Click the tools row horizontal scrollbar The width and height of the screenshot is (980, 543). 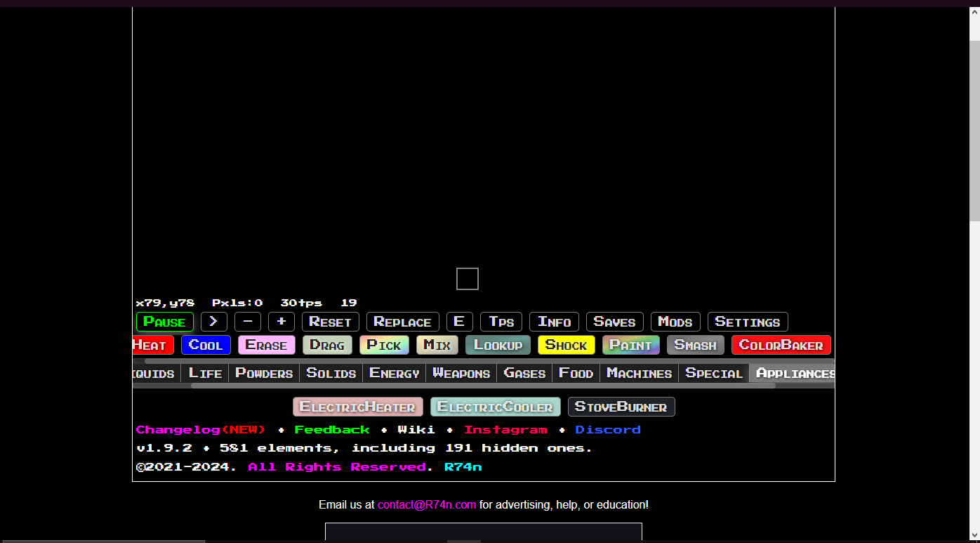(x=489, y=360)
